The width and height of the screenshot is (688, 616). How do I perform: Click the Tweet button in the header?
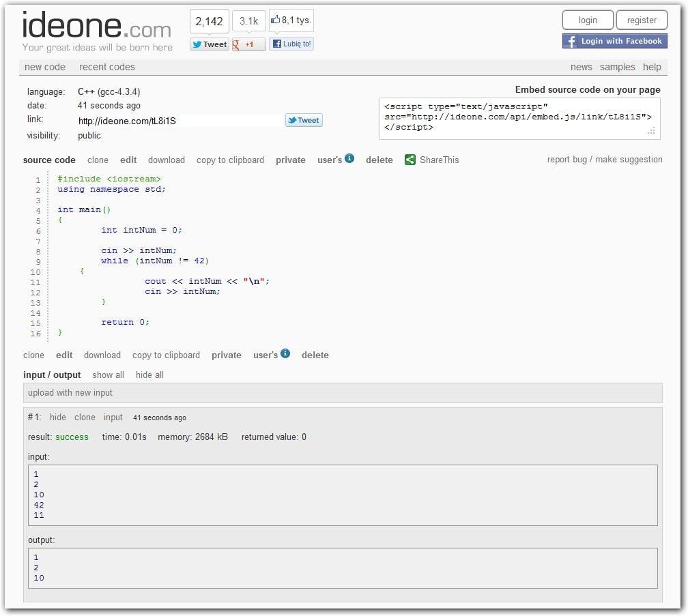(208, 44)
